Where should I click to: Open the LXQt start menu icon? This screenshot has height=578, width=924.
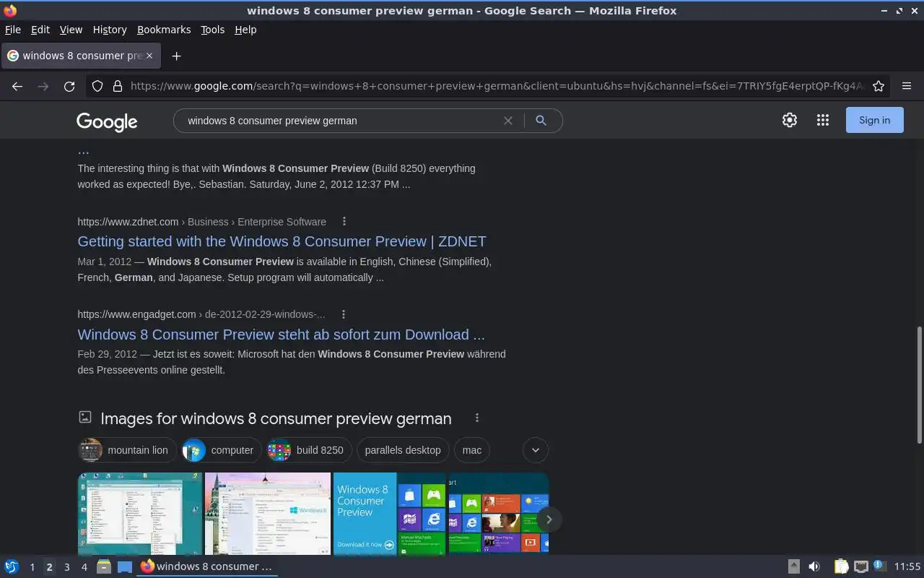point(11,566)
